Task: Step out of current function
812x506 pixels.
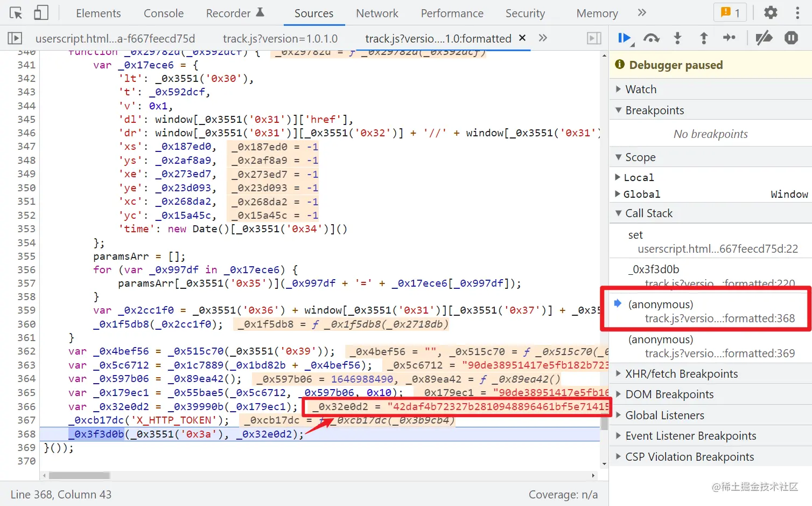Action: point(703,38)
